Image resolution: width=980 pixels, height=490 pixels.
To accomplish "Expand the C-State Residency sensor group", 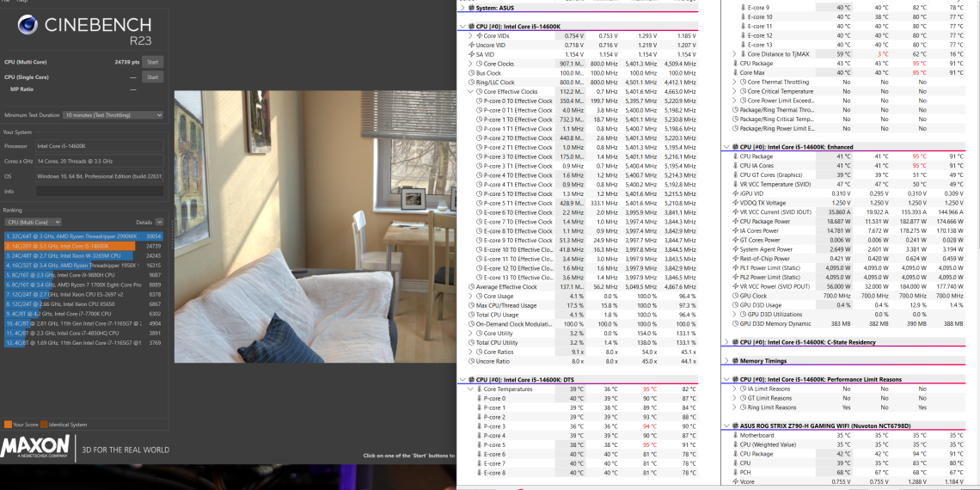I will (x=726, y=342).
